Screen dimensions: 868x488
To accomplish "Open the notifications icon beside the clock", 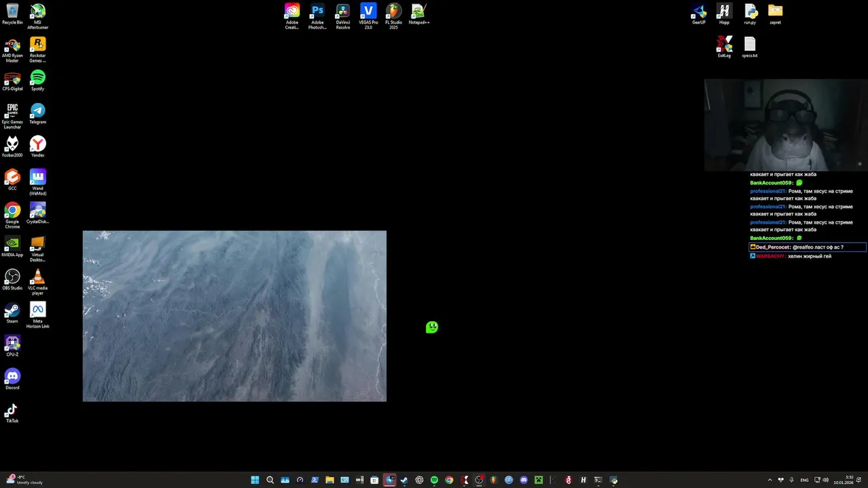I will point(859,480).
